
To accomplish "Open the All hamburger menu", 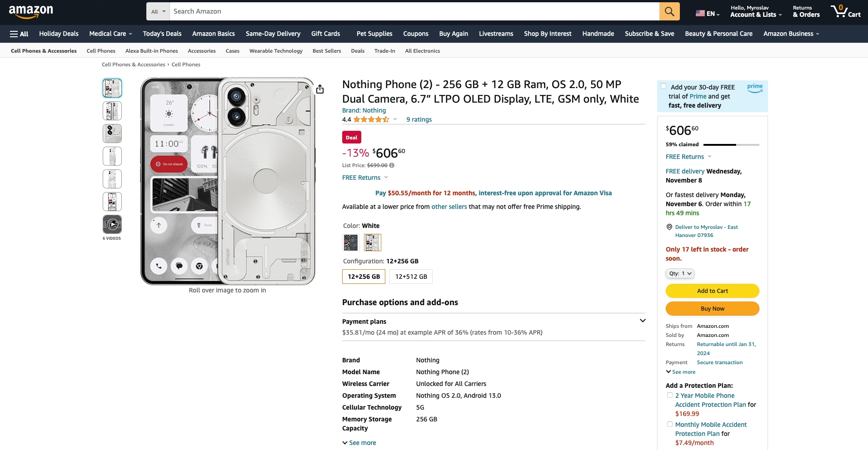I will pyautogui.click(x=19, y=34).
